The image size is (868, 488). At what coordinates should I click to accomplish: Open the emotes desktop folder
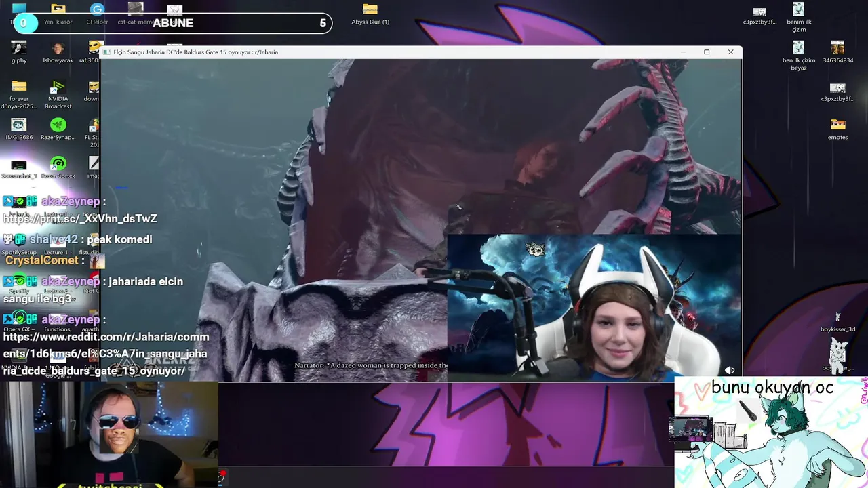(838, 129)
